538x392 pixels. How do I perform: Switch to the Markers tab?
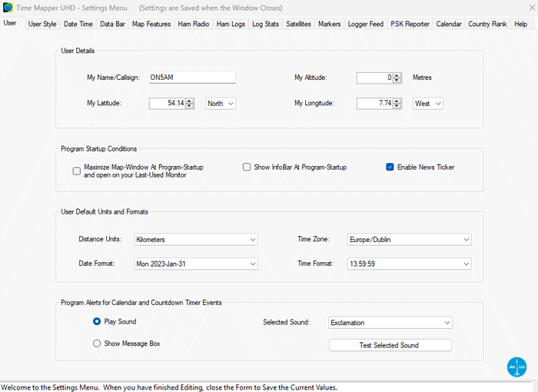[x=330, y=24]
